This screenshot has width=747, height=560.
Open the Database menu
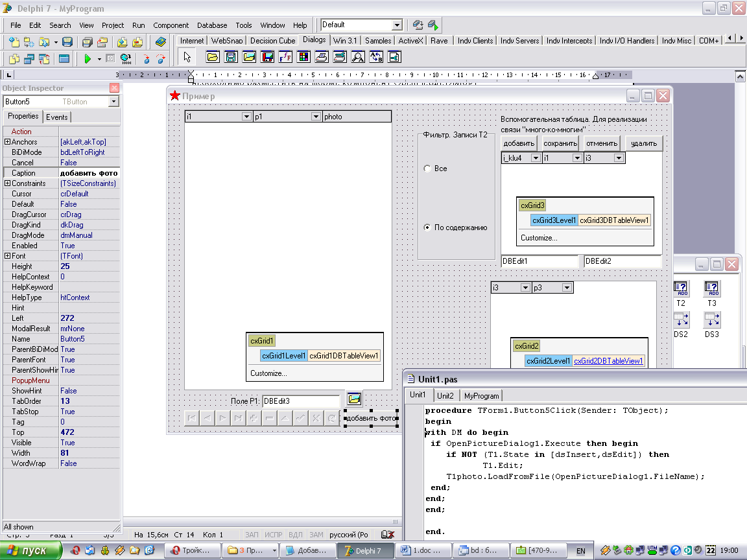tap(212, 25)
